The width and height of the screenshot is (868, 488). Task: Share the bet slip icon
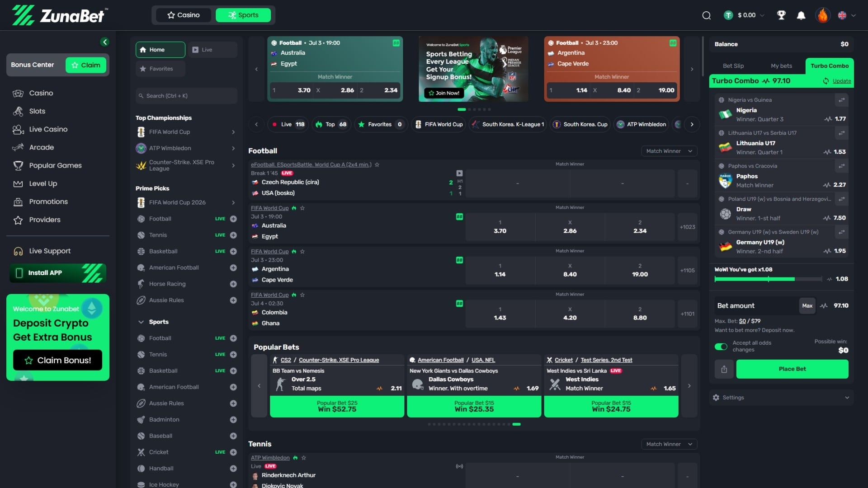(724, 369)
